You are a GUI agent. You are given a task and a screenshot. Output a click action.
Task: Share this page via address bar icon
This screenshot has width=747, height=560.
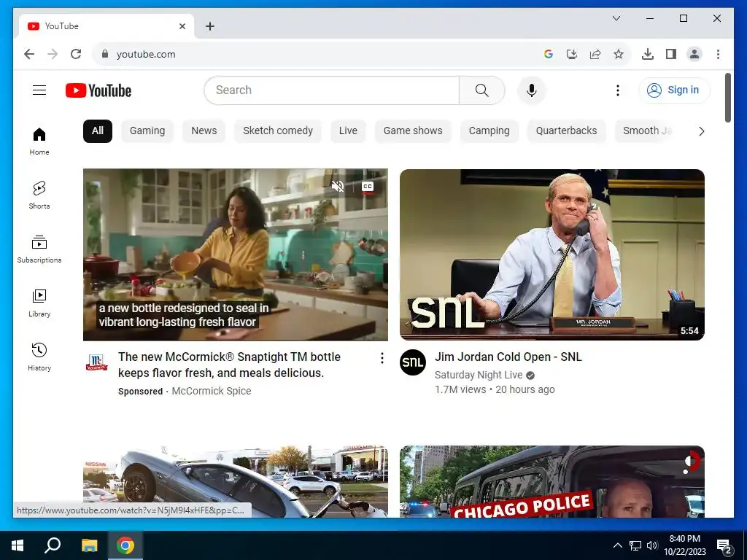point(595,54)
